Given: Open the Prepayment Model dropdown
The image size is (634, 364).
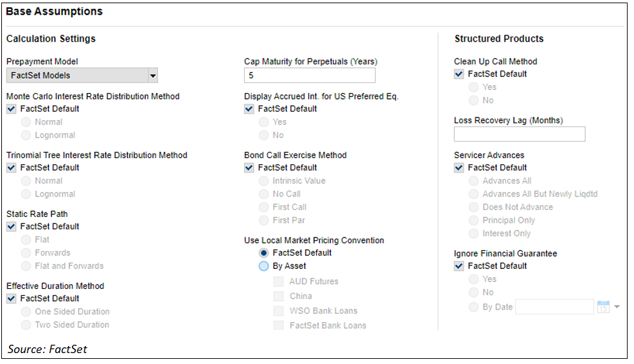Looking at the screenshot, I should (x=153, y=76).
